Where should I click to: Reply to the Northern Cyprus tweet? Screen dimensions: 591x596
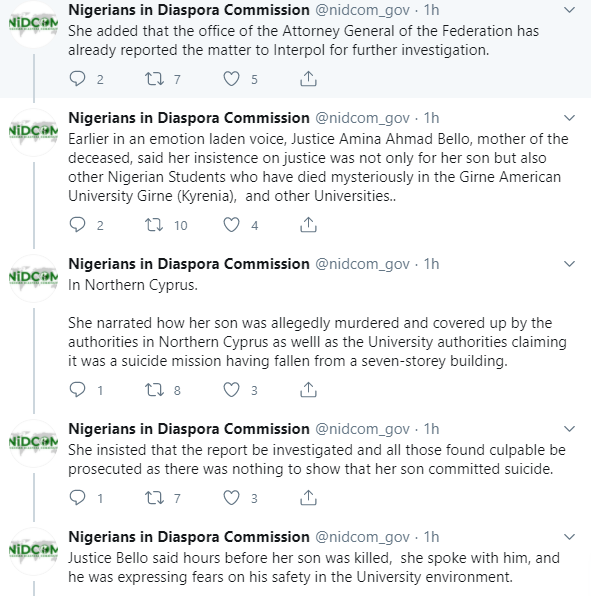tap(78, 390)
